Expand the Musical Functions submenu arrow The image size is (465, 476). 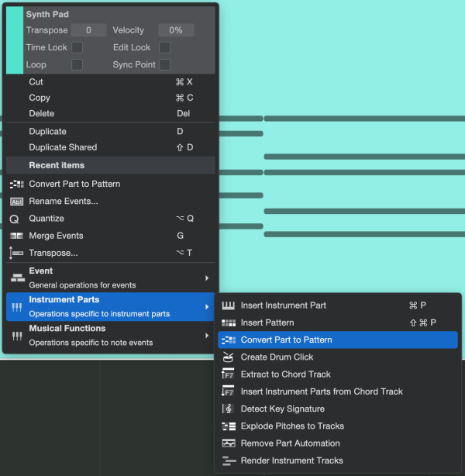(207, 336)
